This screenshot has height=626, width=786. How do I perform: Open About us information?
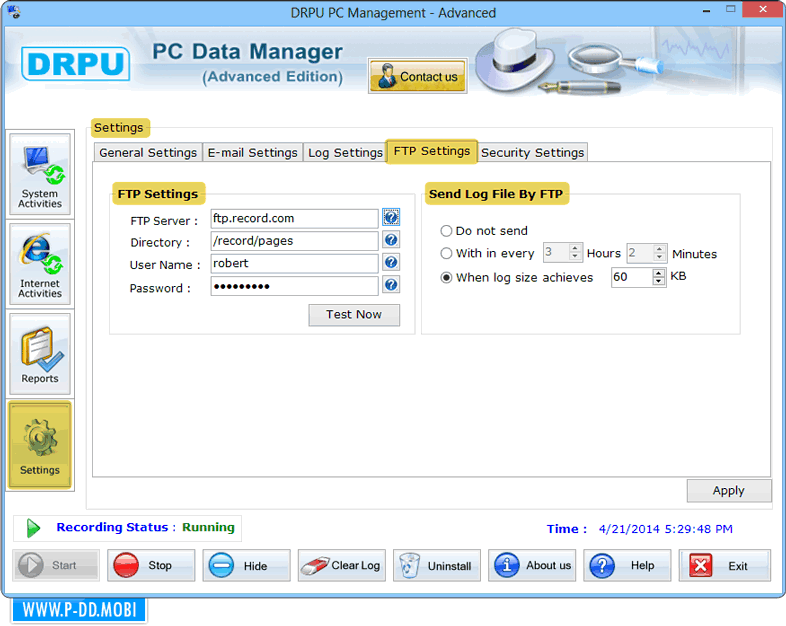pyautogui.click(x=532, y=565)
